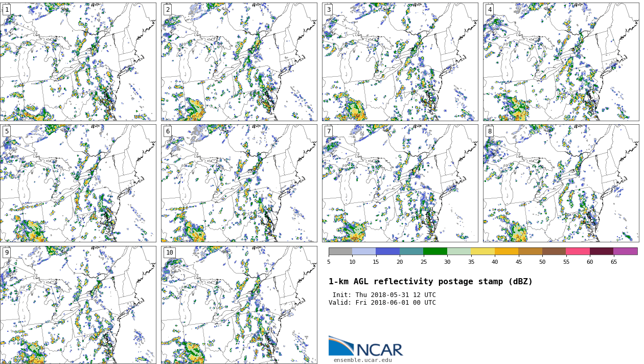This screenshot has width=644, height=364.
Task: Open ensemble member 5 reflectivity map
Action: (x=78, y=183)
